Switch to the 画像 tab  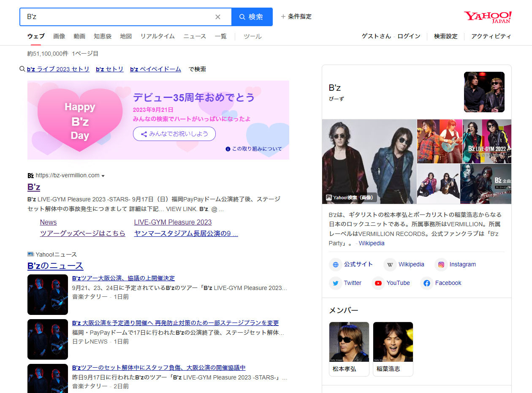click(x=59, y=36)
